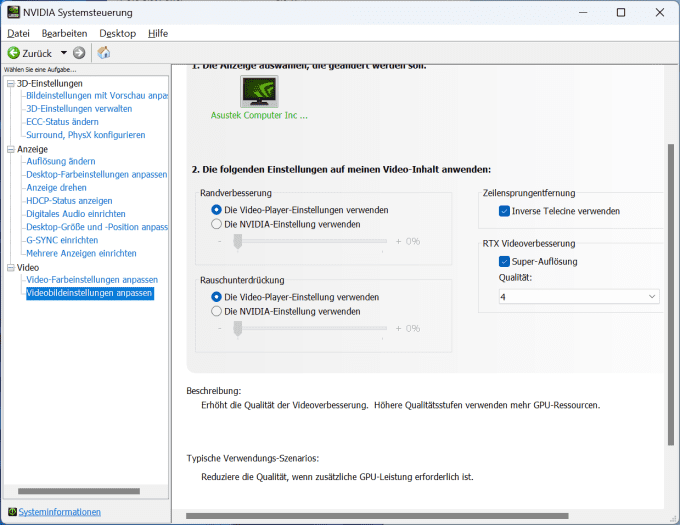Click the task tree horizontal scrollbar
This screenshot has height=525, width=680.
coord(79,491)
